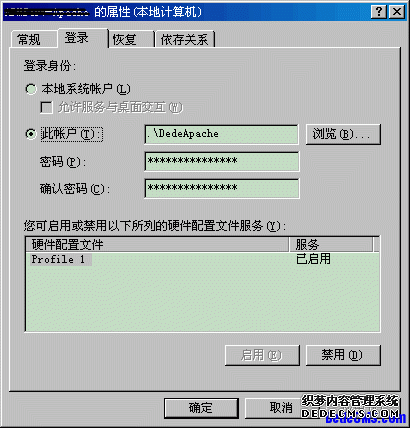The height and width of the screenshot is (428, 410).
Task: Toggle 允许服务与桌面交互 checkbox
Action: 46,108
